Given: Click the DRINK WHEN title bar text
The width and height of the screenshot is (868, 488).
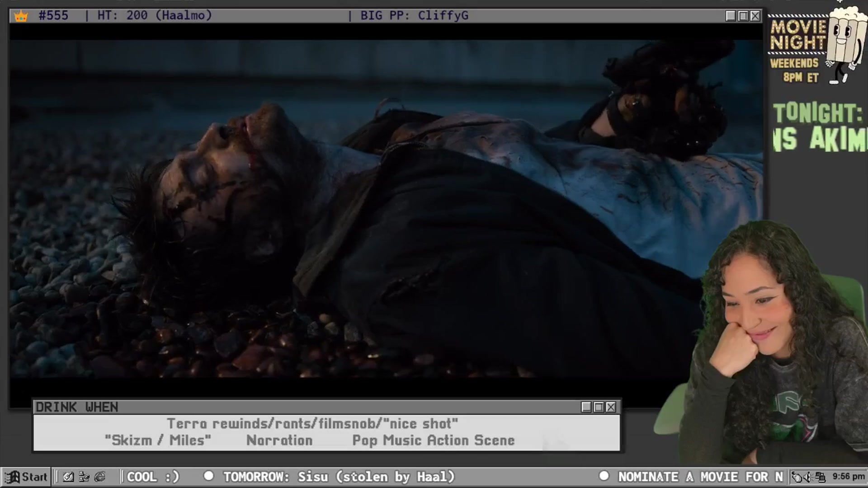Looking at the screenshot, I should click(77, 407).
